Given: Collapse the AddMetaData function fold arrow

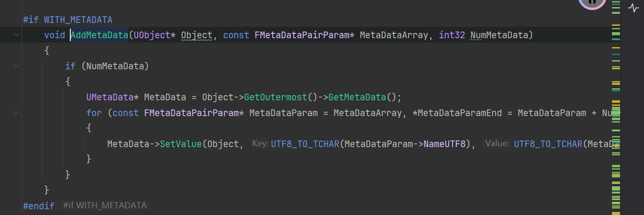Looking at the screenshot, I should [x=17, y=35].
